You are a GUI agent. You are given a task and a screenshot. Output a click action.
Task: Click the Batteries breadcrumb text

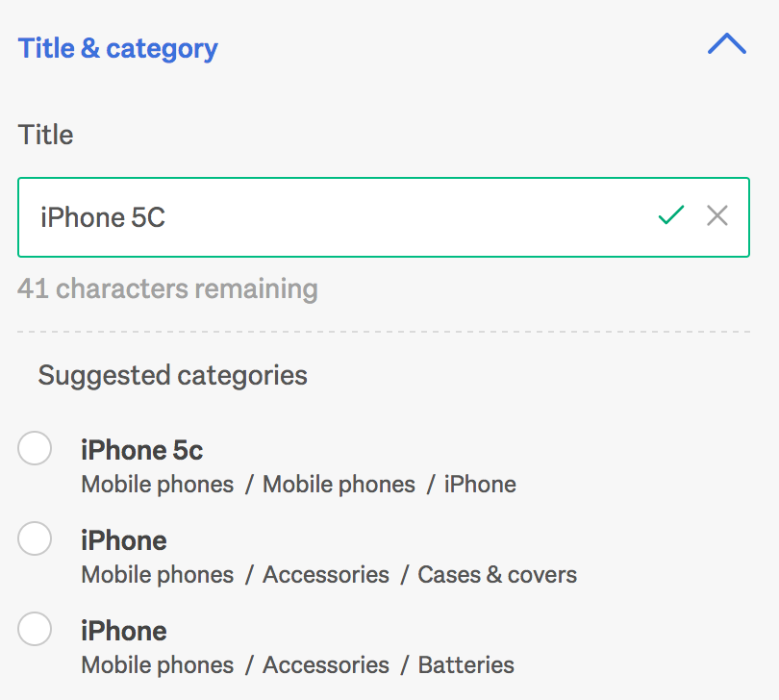[465, 664]
